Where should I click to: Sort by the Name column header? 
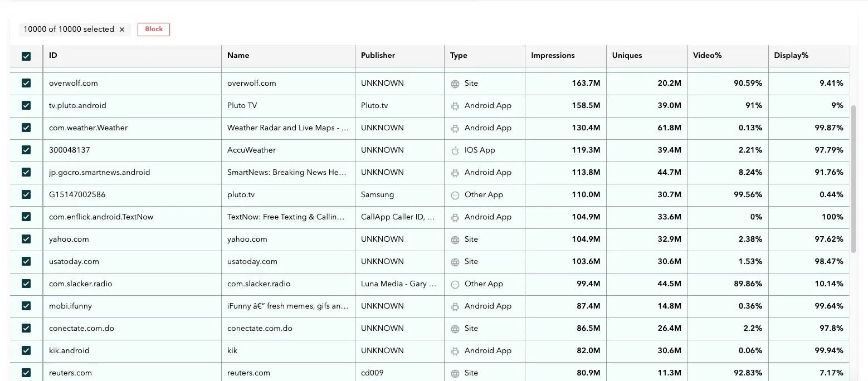click(288, 56)
